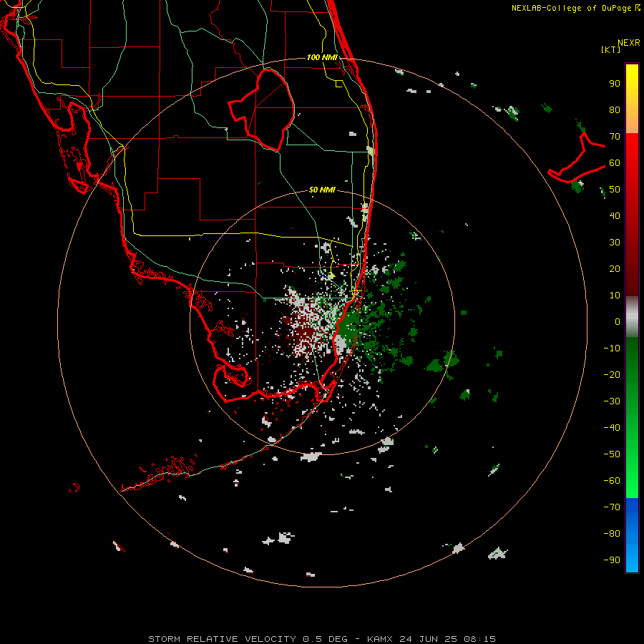Click the 50 value on the velocity scale
This screenshot has height=644, width=644.
(x=615, y=190)
